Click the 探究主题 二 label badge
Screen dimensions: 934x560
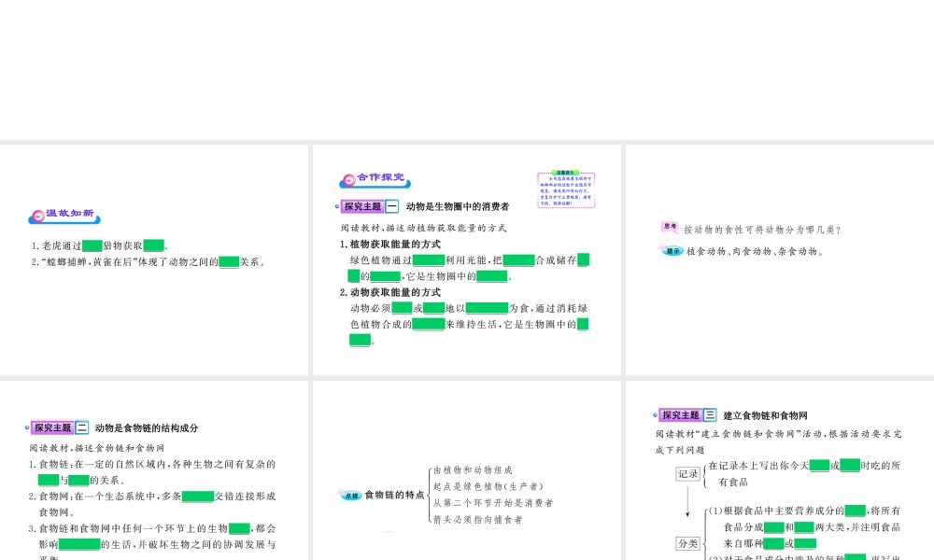(60, 427)
